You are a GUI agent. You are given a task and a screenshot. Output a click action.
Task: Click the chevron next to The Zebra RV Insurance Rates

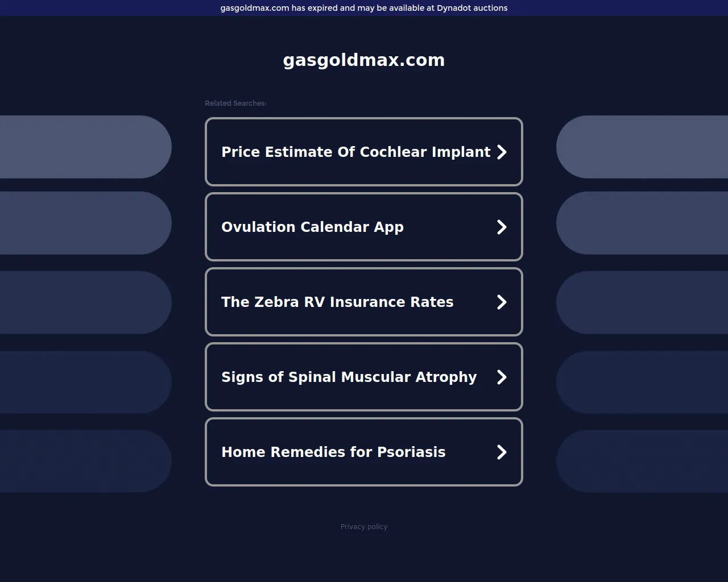coord(502,302)
